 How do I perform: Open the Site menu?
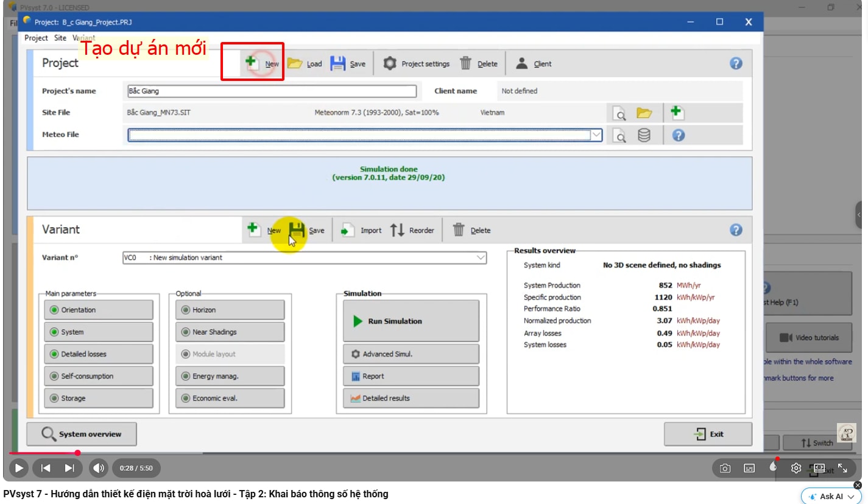tap(60, 38)
